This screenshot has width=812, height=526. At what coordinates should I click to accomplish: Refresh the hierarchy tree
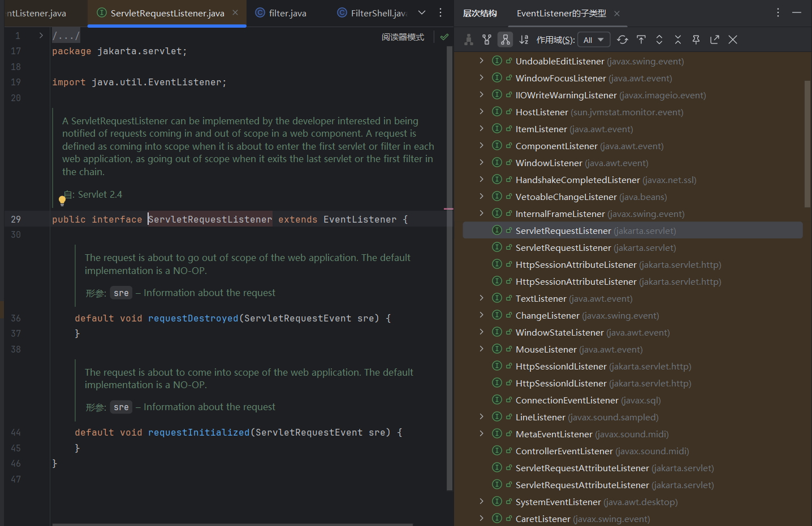pyautogui.click(x=623, y=40)
